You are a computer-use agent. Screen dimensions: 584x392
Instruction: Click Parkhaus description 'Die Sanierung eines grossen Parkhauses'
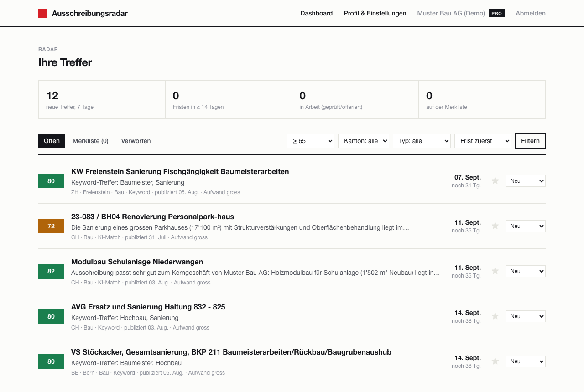pos(240,227)
